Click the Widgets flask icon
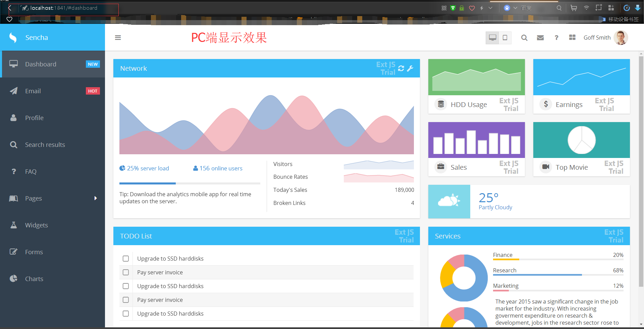 (x=13, y=225)
